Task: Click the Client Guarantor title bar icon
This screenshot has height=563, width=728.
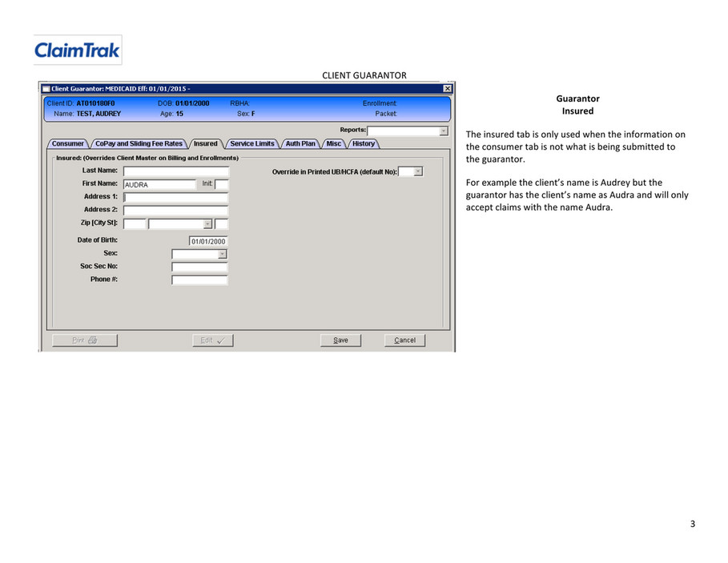Action: click(46, 89)
